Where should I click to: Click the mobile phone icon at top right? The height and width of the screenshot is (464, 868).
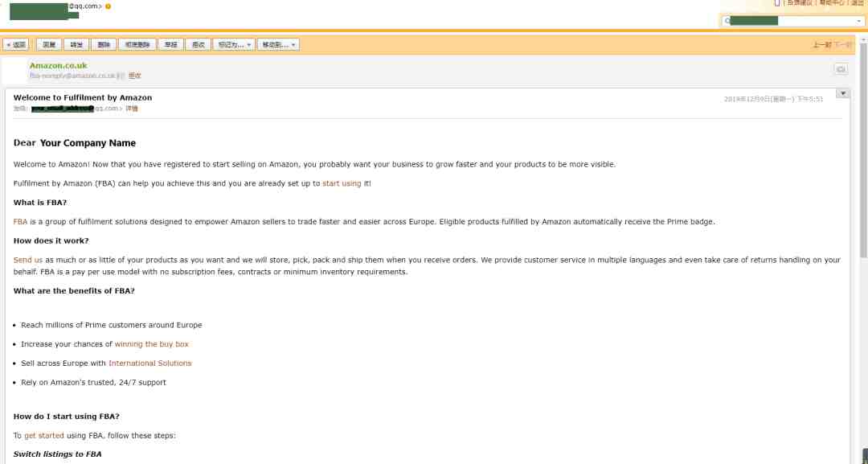coord(776,2)
